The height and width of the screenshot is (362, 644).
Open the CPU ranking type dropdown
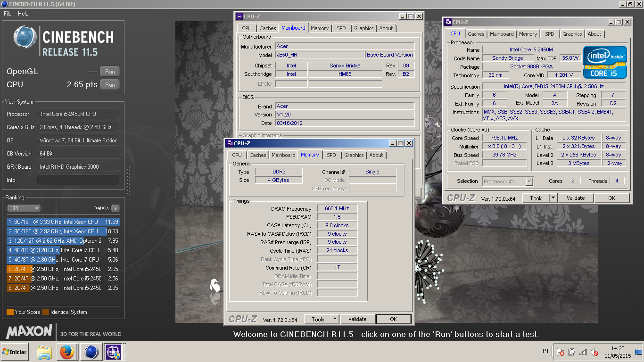24,208
